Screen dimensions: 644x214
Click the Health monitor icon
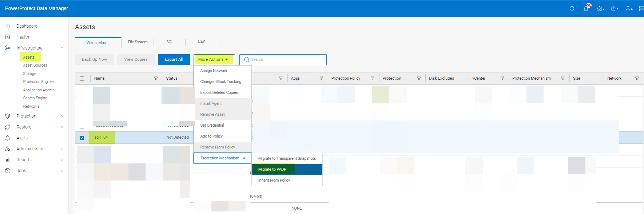click(8, 37)
